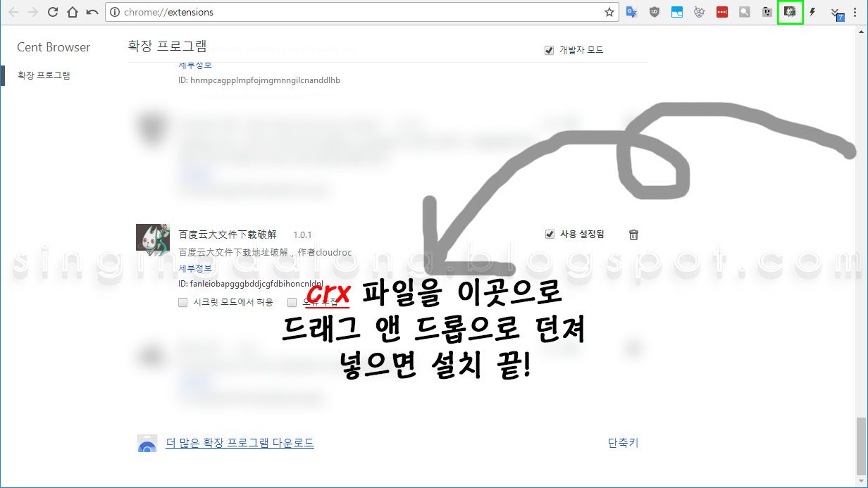868x488 pixels.
Task: Open the uBlock Origin shield icon
Action: [655, 12]
